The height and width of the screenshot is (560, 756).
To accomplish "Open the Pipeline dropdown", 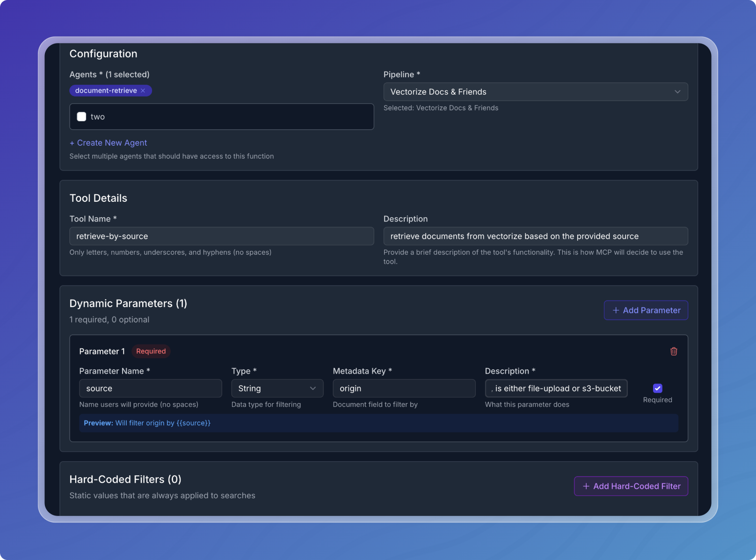I will click(536, 92).
